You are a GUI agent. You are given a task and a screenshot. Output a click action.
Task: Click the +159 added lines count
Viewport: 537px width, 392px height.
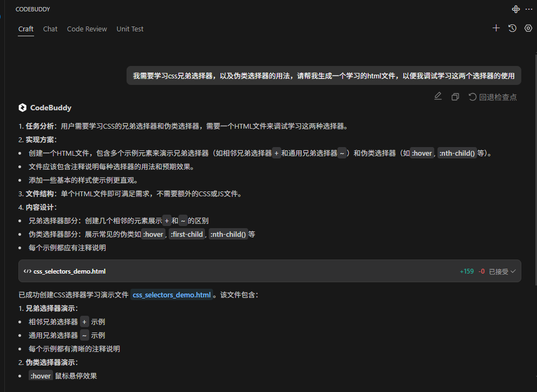coord(467,271)
